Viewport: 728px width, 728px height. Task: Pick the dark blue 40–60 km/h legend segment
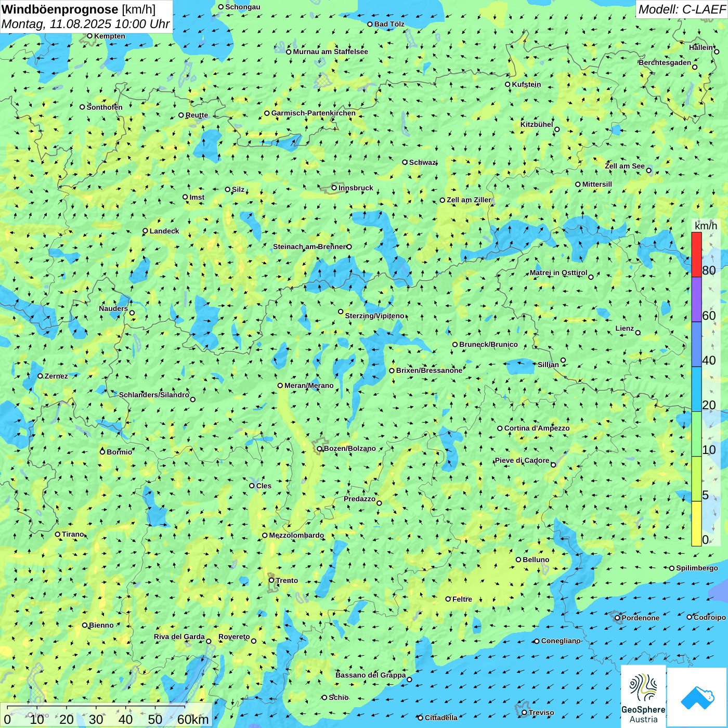[696, 344]
